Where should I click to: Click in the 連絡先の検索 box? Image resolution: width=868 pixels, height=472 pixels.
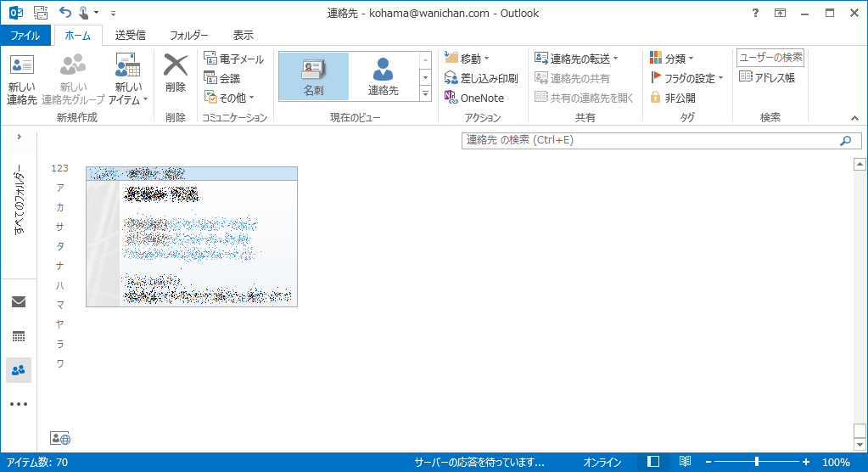[x=651, y=140]
